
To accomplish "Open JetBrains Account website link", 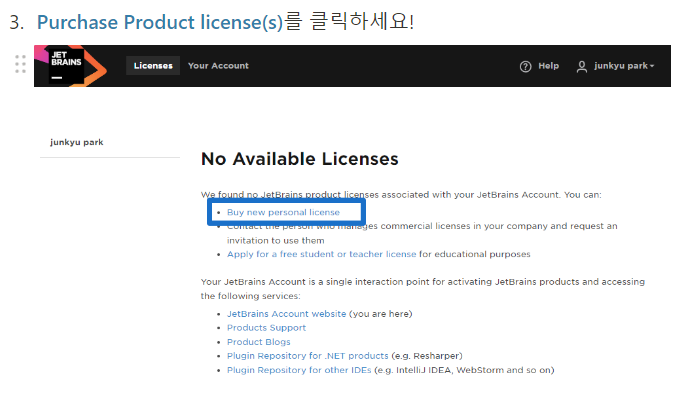I will click(286, 314).
